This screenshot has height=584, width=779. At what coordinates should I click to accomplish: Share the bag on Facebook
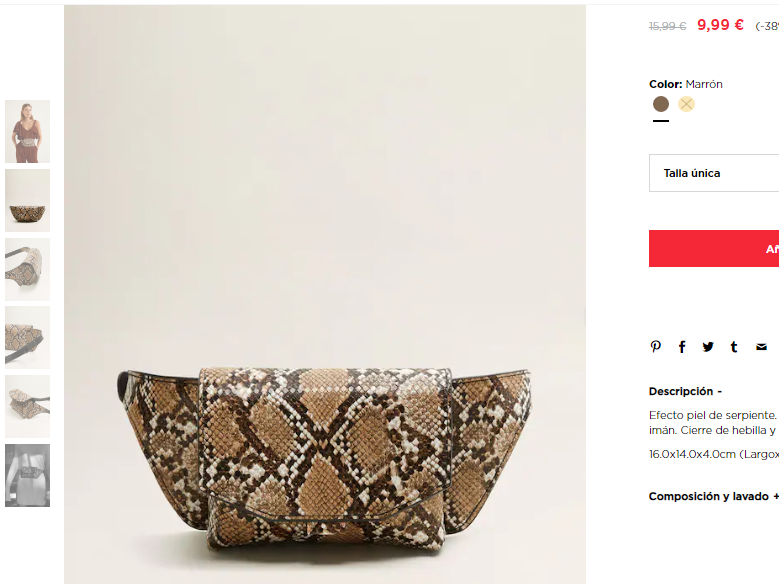click(x=682, y=347)
